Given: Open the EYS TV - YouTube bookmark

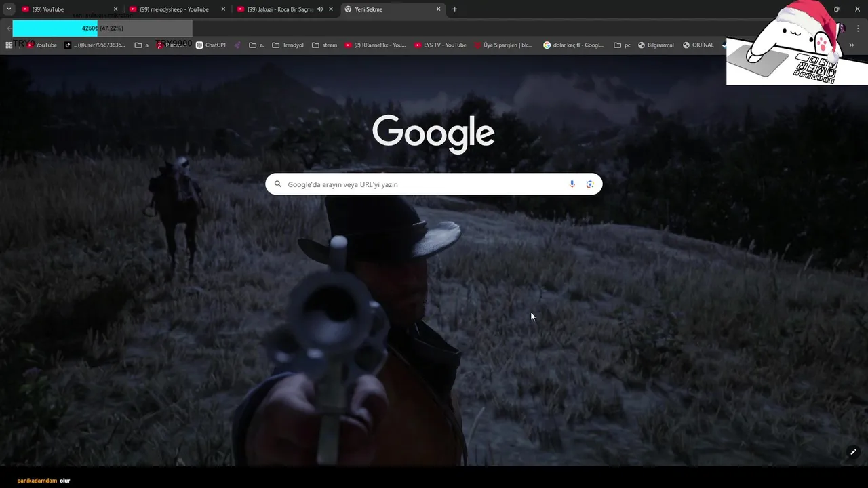Looking at the screenshot, I should coord(441,45).
